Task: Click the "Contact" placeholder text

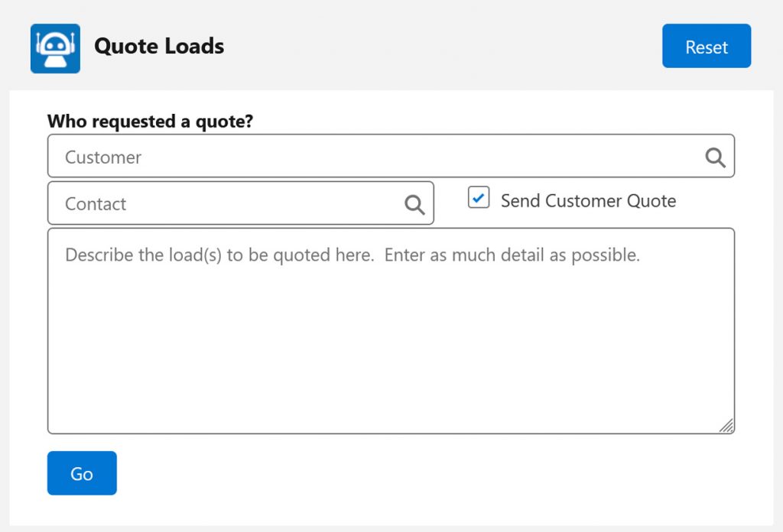Action: coord(96,204)
